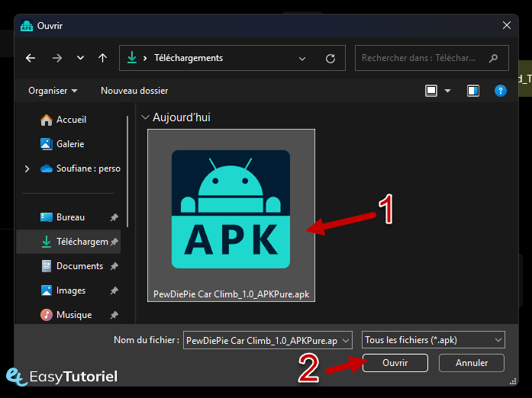The width and height of the screenshot is (532, 398).
Task: Click the file name PewDiePie Car Climb_1.0_APKPure.apk
Action: point(231,294)
